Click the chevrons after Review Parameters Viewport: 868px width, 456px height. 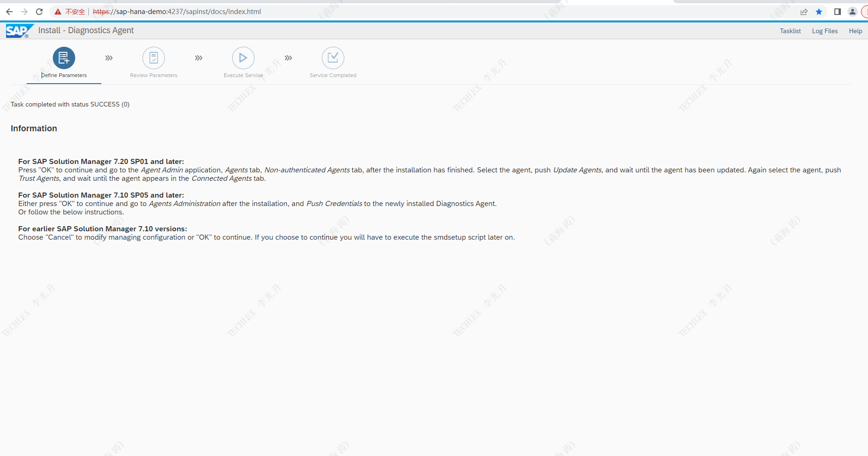[x=199, y=58]
